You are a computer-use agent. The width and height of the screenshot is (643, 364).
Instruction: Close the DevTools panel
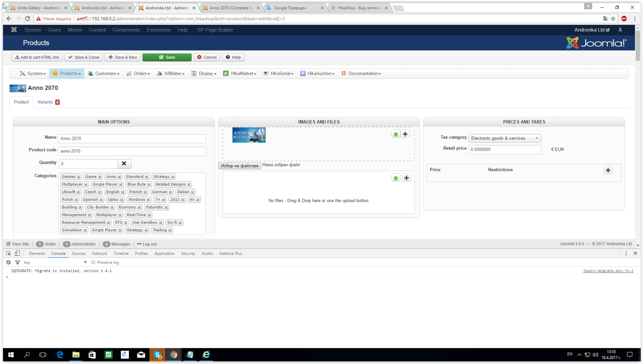point(635,253)
